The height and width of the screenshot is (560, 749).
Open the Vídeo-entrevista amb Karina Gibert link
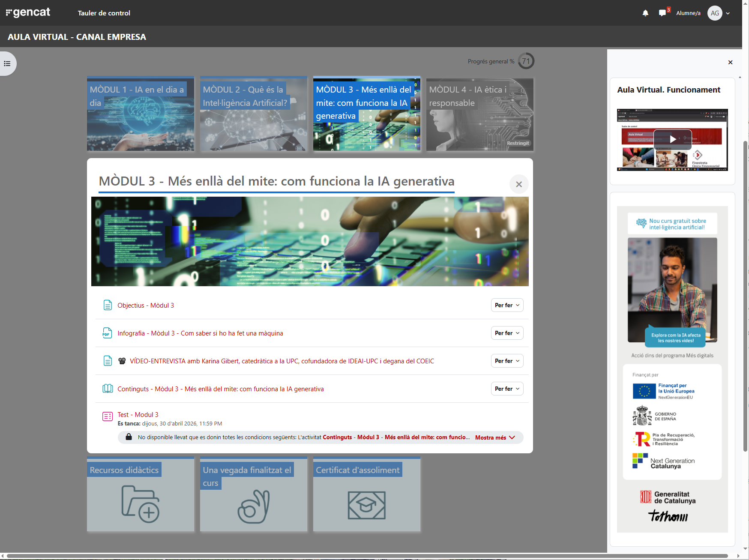pyautogui.click(x=282, y=361)
